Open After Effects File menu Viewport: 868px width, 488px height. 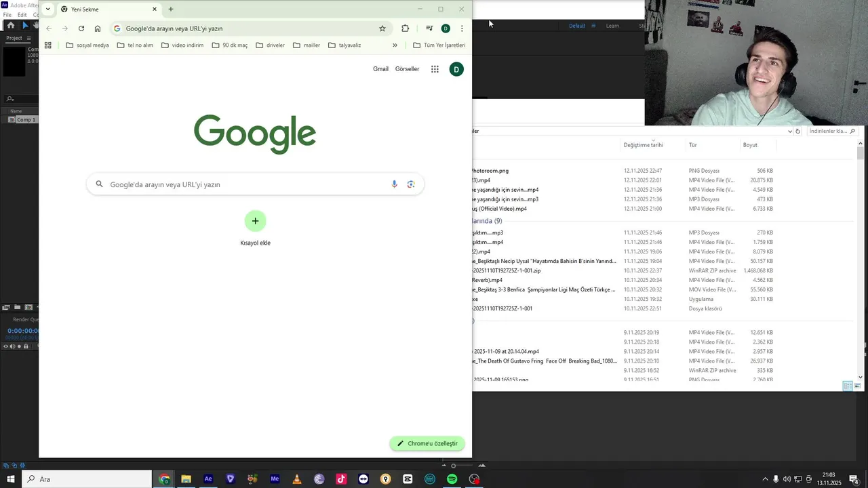coord(7,14)
